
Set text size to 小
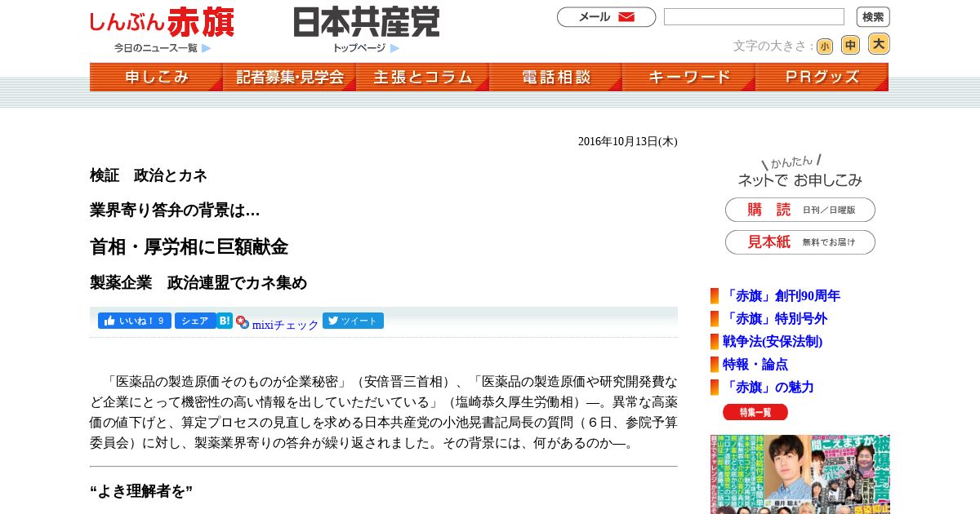point(825,47)
